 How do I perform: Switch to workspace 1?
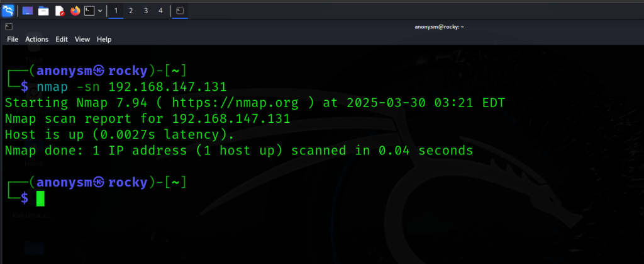[x=116, y=11]
